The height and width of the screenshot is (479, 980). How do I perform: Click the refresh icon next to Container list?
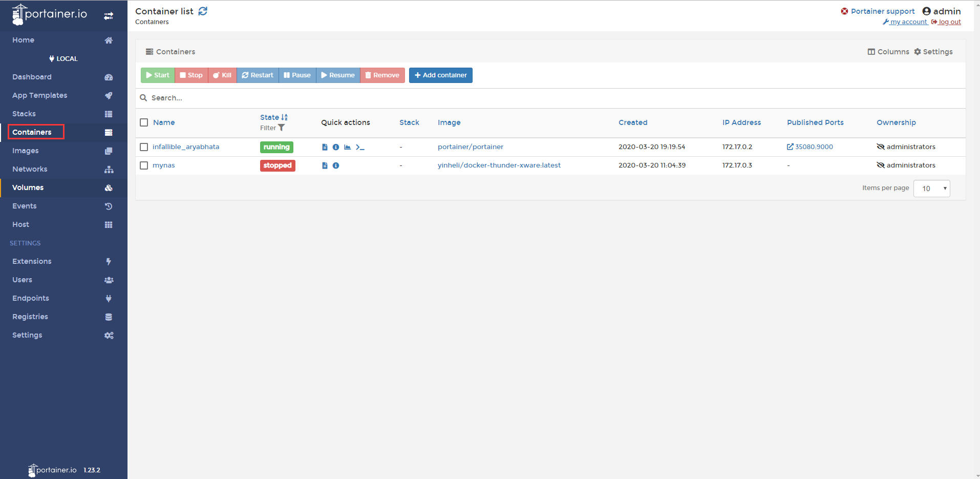click(x=203, y=11)
